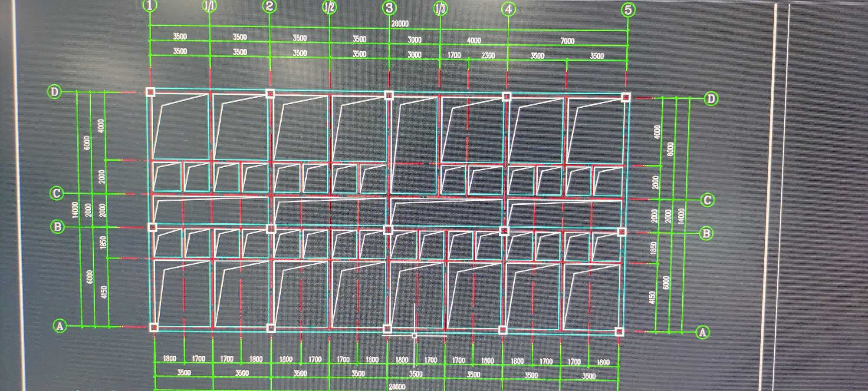Select the column at axes 2 and B
The height and width of the screenshot is (391, 868).
coord(271,229)
